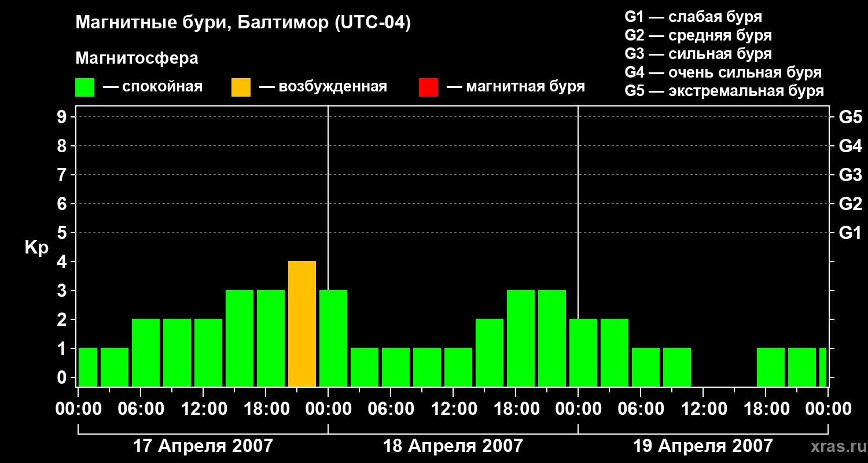Click the 'G3' right-axis label
This screenshot has height=463, width=868.
point(851,175)
